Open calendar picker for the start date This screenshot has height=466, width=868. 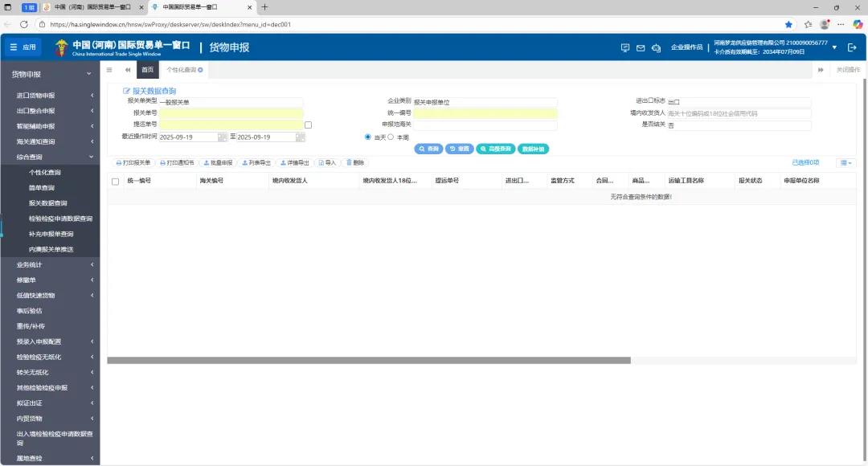tap(223, 137)
